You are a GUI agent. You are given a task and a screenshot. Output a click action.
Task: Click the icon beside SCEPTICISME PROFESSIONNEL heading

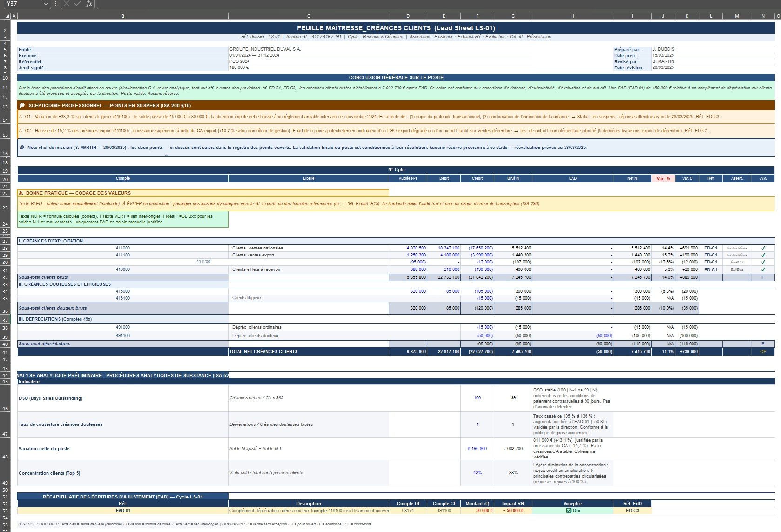point(22,106)
